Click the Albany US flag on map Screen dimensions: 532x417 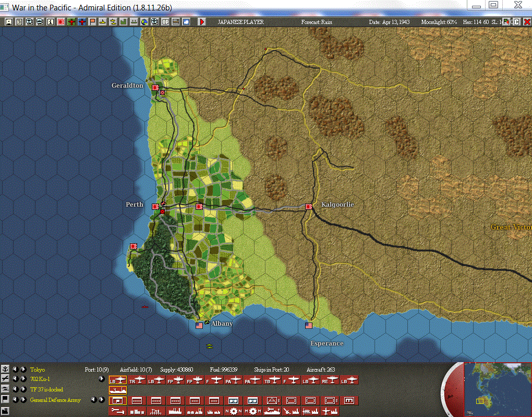click(x=199, y=325)
